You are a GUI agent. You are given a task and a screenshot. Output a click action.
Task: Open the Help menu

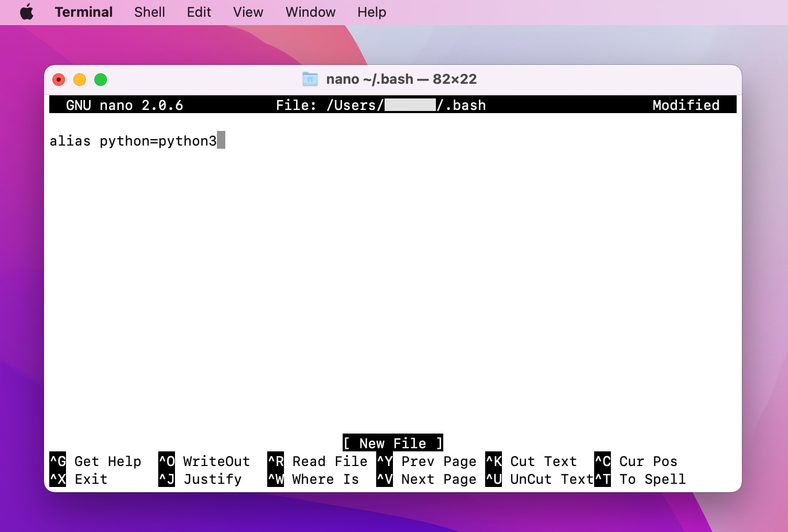[x=371, y=12]
